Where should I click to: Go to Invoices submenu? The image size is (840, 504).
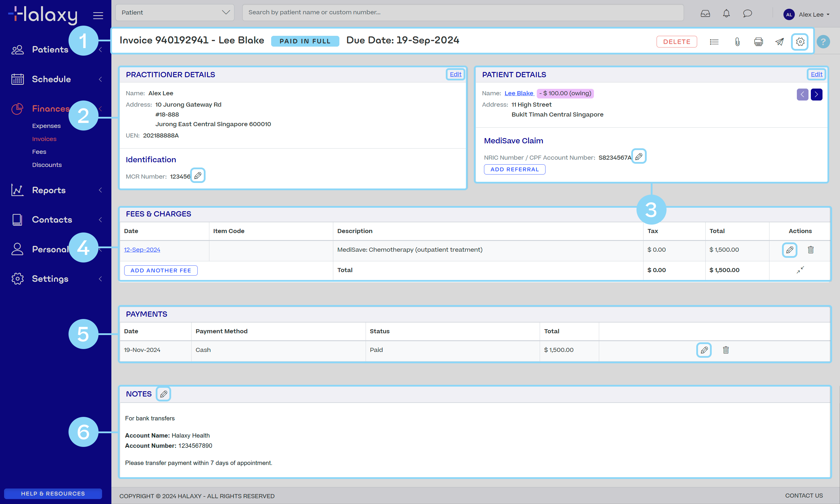point(44,139)
